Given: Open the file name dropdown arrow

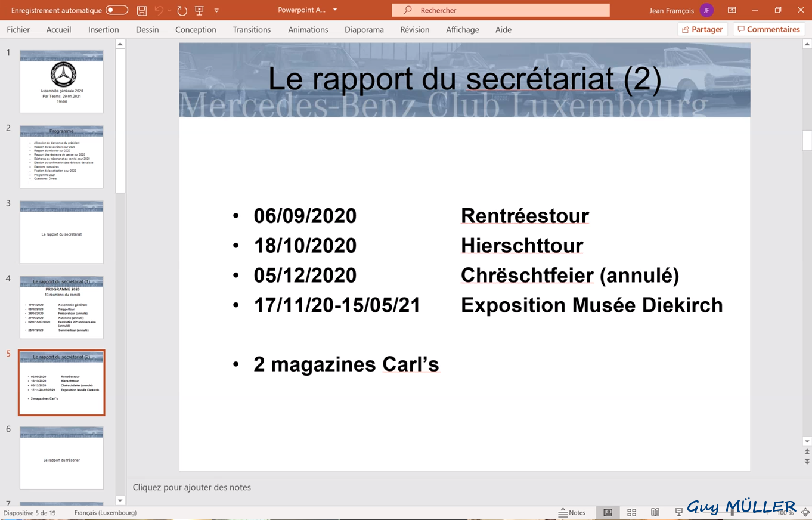Looking at the screenshot, I should 335,10.
